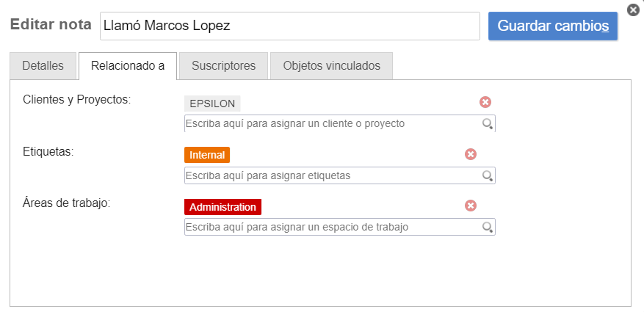Click search icon in tags field
The height and width of the screenshot is (312, 644).
pos(487,176)
